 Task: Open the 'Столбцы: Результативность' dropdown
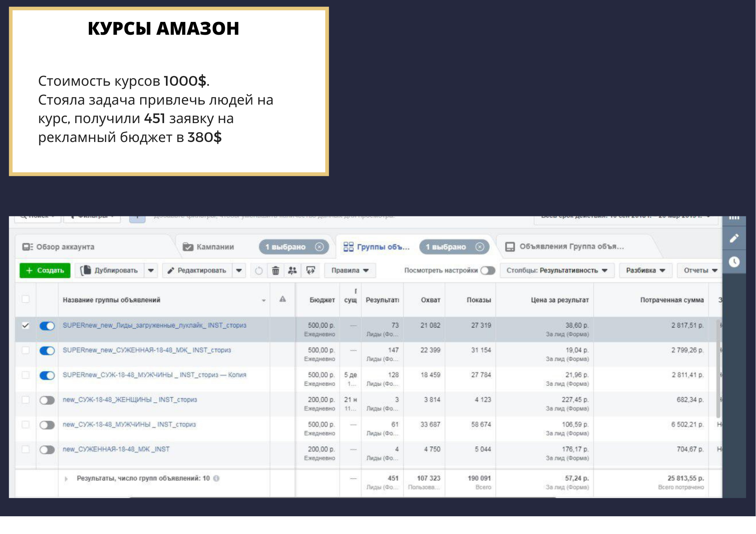coord(557,270)
